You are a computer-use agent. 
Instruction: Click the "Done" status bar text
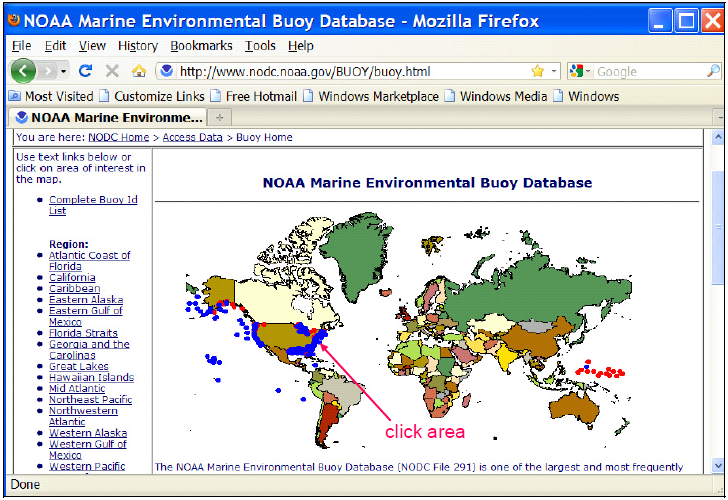pyautogui.click(x=25, y=485)
